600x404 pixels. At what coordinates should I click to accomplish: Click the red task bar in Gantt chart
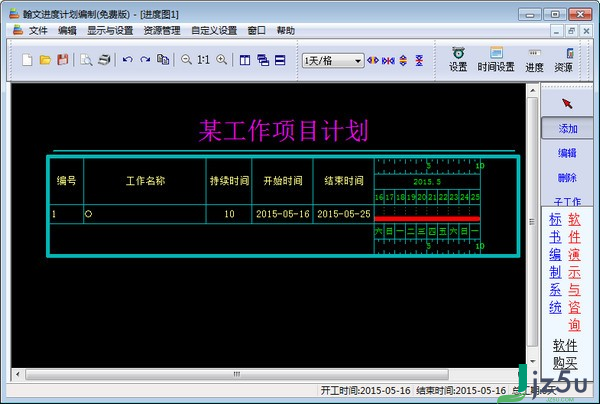[427, 218]
